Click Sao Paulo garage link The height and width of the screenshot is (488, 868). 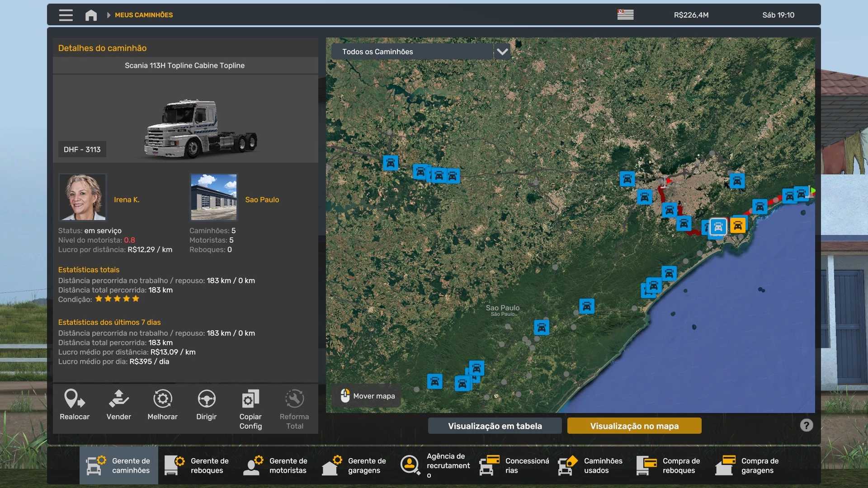click(262, 199)
